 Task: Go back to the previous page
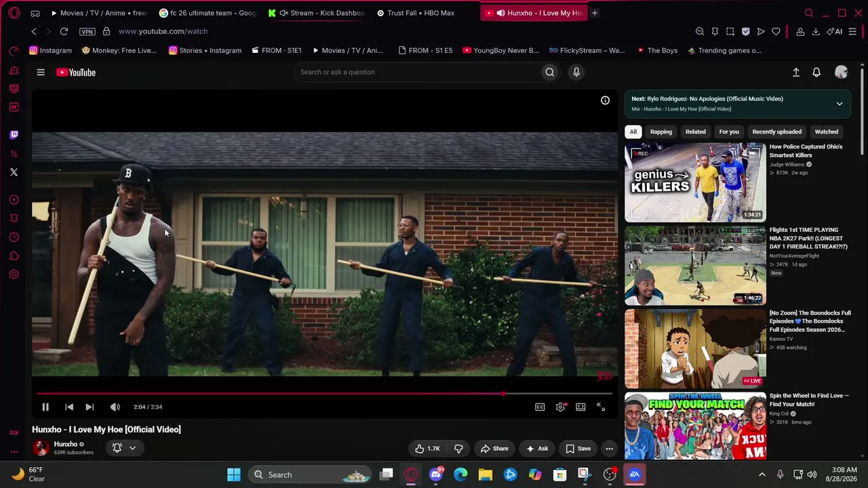[x=34, y=31]
